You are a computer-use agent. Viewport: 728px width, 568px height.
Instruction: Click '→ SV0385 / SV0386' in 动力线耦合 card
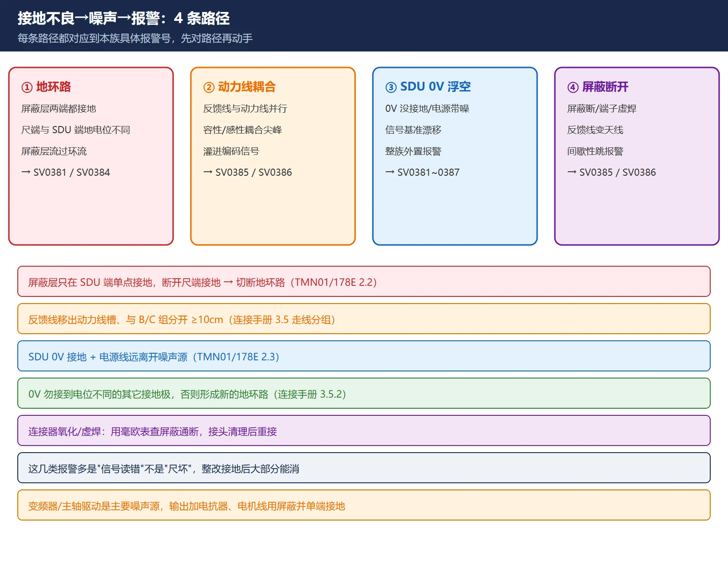coord(248,172)
